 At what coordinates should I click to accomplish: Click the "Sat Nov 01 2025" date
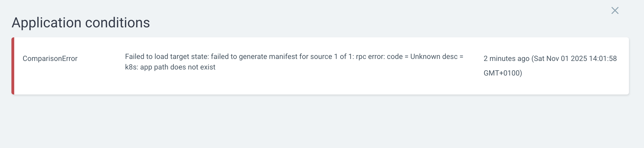560,58
